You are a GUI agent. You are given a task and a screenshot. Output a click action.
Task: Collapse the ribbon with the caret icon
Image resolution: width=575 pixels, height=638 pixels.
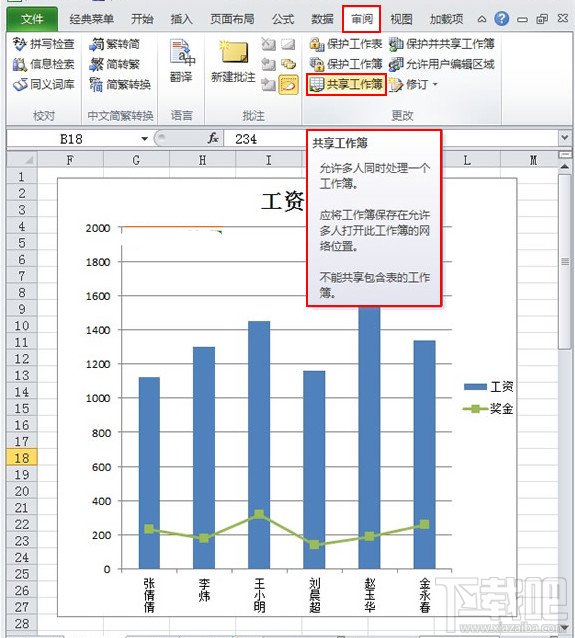(482, 19)
